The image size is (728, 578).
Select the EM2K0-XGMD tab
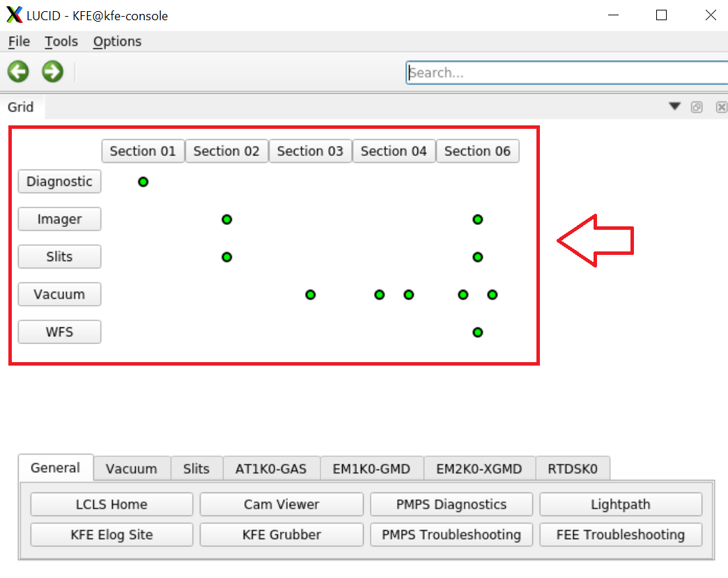479,469
